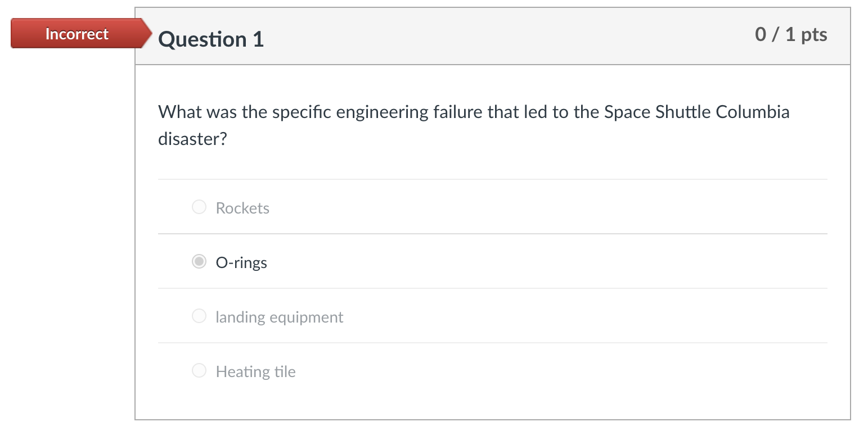Click the O-rings option label text

pos(241,262)
